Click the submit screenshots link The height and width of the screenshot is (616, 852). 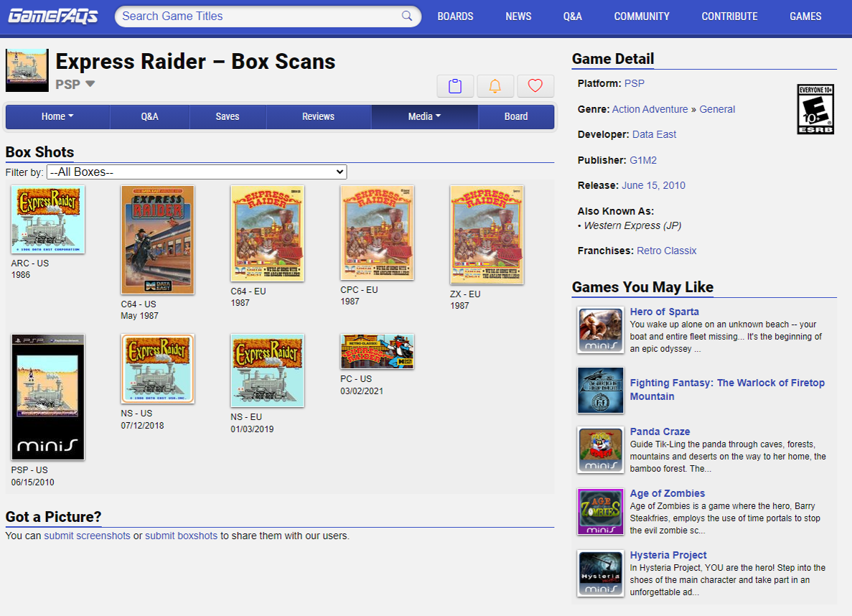(x=87, y=536)
